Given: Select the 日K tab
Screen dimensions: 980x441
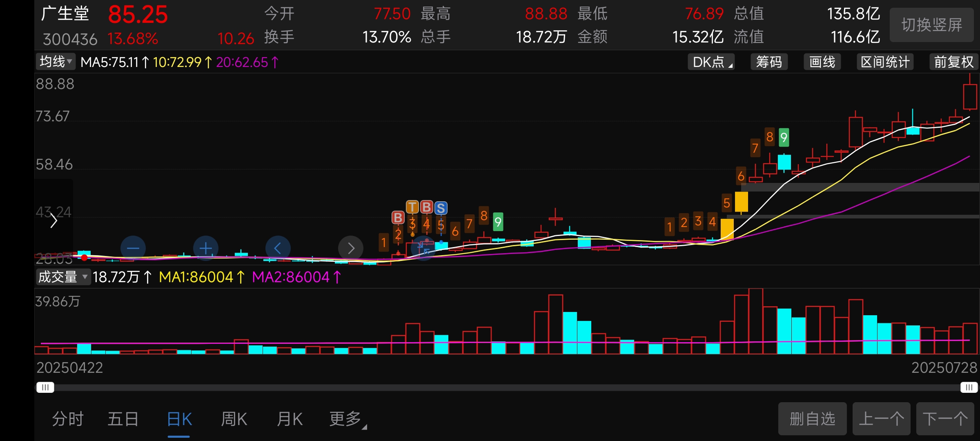Looking at the screenshot, I should point(179,419).
